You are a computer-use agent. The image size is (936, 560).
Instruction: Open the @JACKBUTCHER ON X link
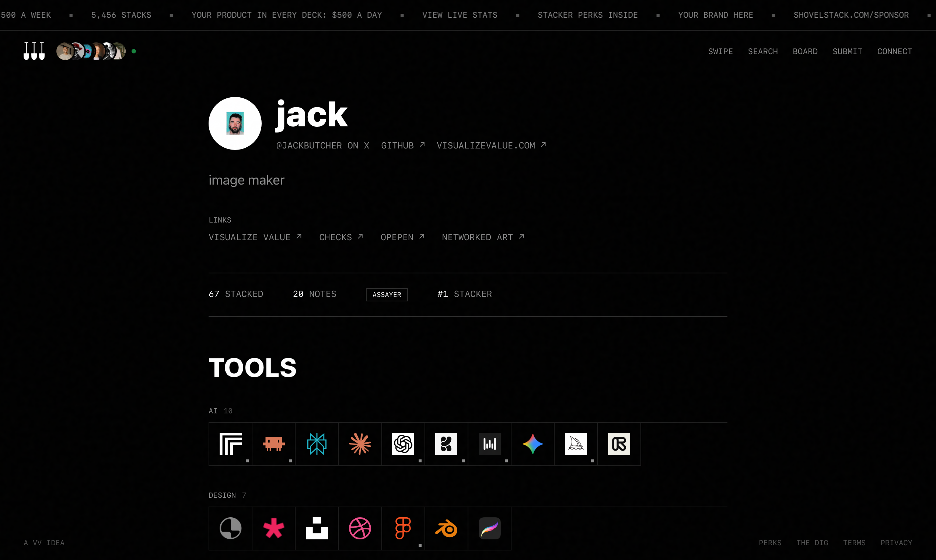tap(323, 145)
